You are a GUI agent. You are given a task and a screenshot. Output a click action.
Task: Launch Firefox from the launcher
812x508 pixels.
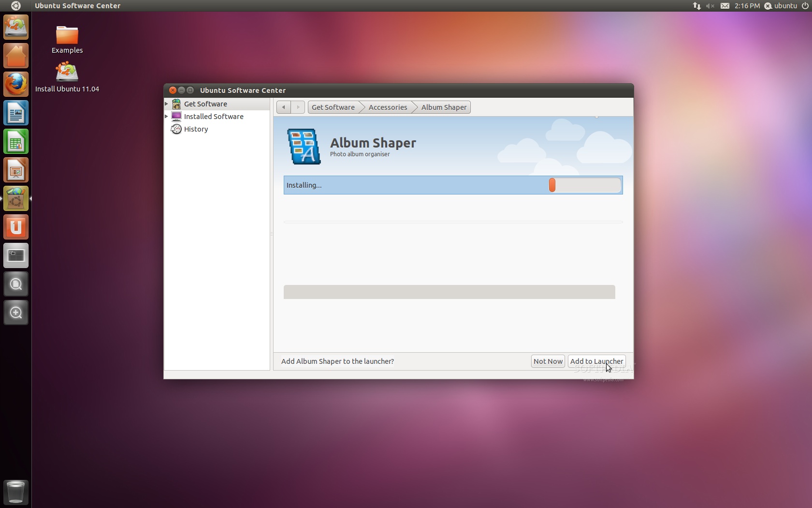(x=16, y=84)
